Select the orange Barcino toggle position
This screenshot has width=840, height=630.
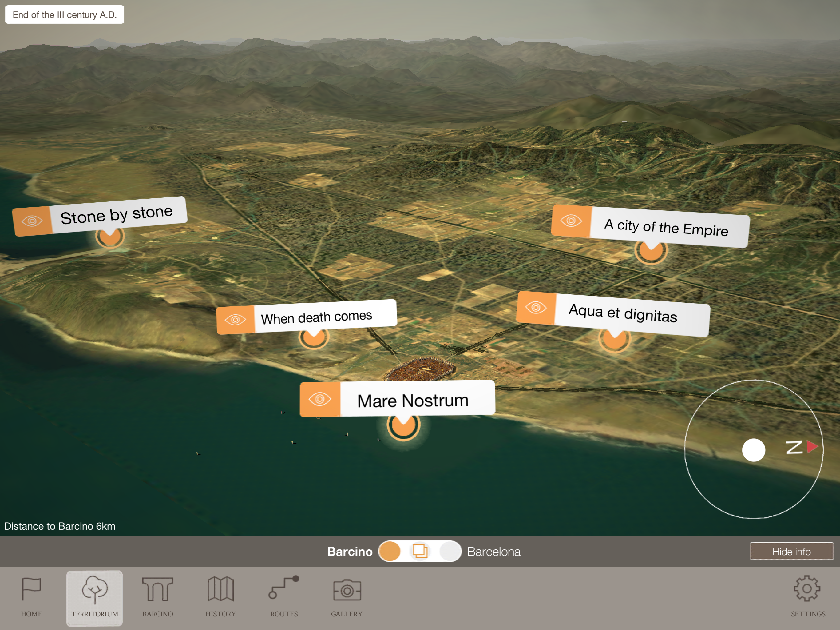pos(390,551)
